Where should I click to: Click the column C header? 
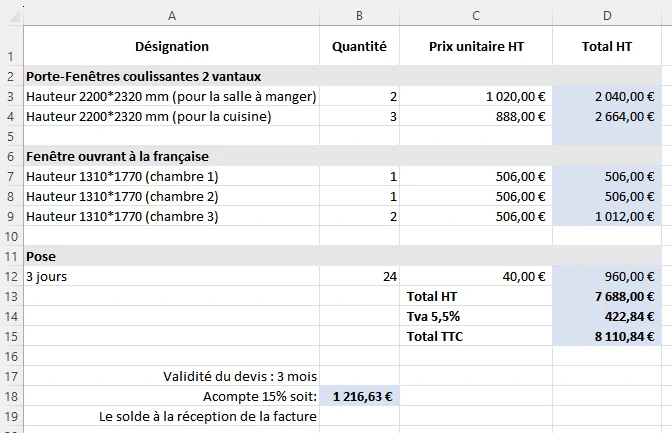pos(476,15)
